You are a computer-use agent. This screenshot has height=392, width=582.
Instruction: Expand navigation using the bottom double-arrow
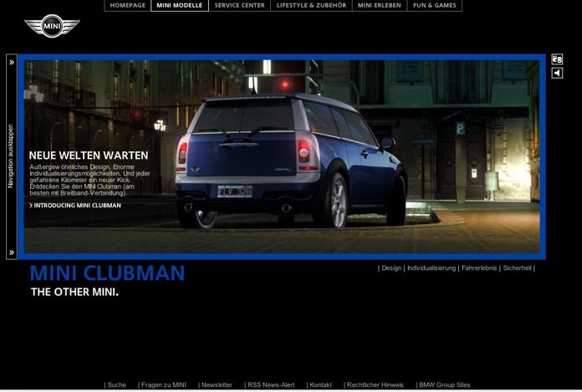coord(12,252)
